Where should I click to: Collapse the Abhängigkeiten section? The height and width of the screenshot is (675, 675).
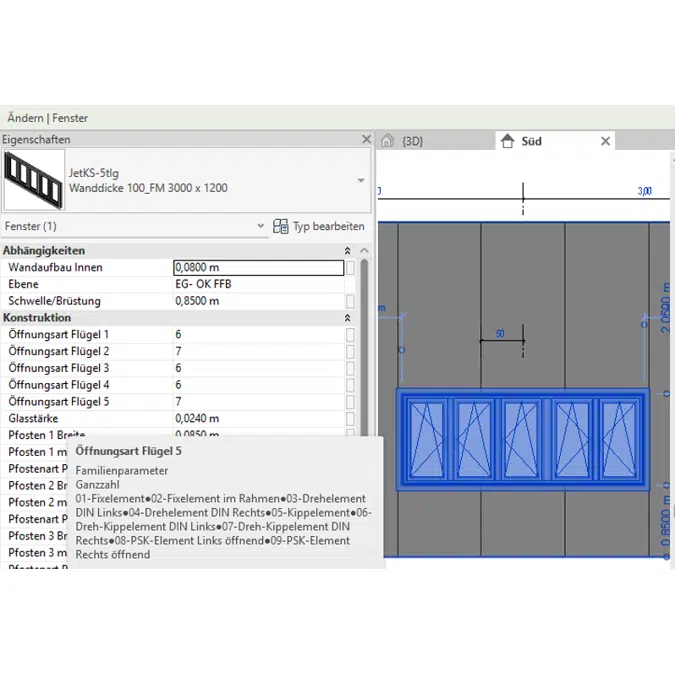347,251
